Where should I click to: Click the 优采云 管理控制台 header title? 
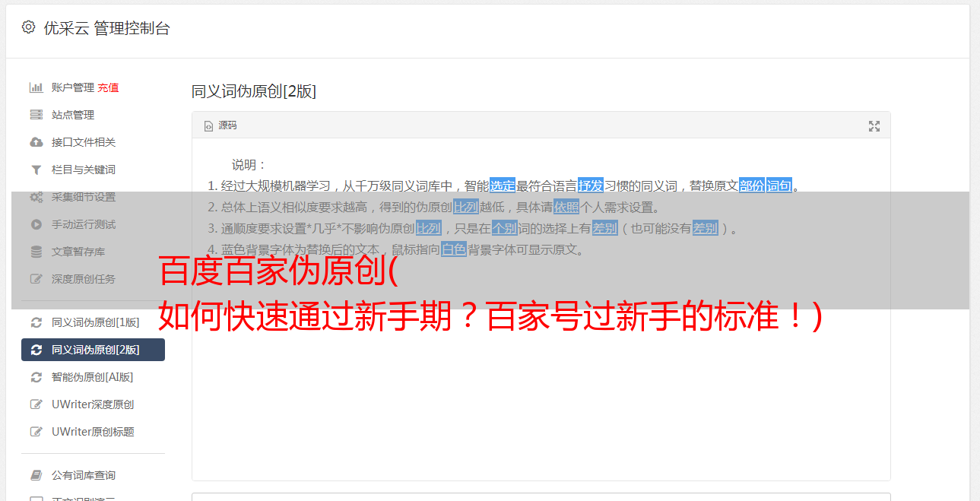(x=106, y=28)
